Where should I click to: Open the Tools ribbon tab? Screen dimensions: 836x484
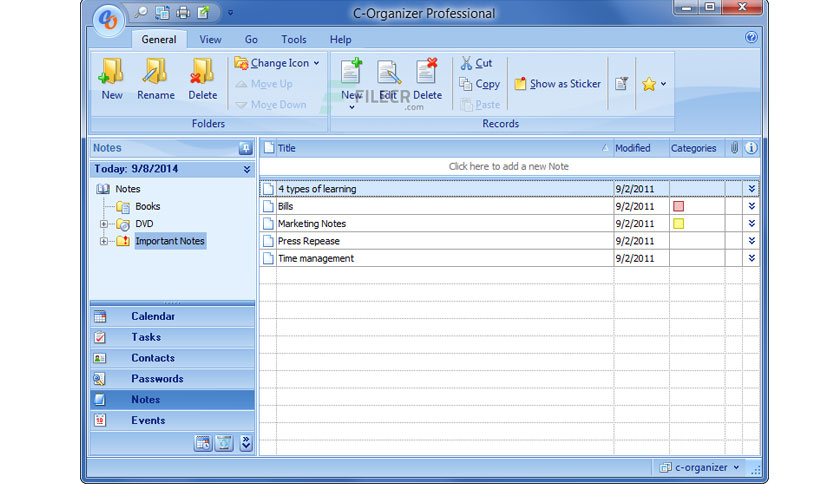[x=294, y=39]
